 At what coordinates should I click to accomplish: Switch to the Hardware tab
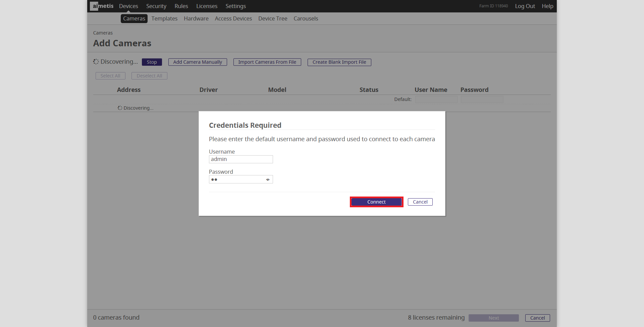tap(196, 18)
